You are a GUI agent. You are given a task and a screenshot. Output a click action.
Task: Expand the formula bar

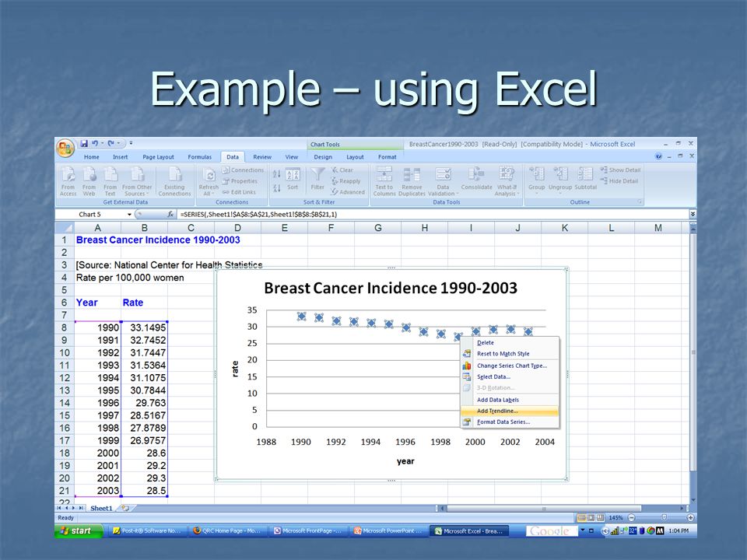tap(693, 215)
